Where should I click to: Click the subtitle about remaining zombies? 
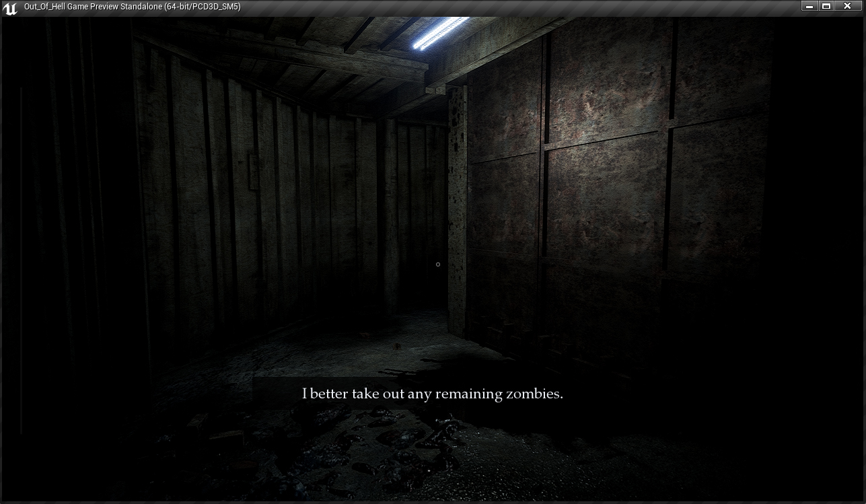432,394
